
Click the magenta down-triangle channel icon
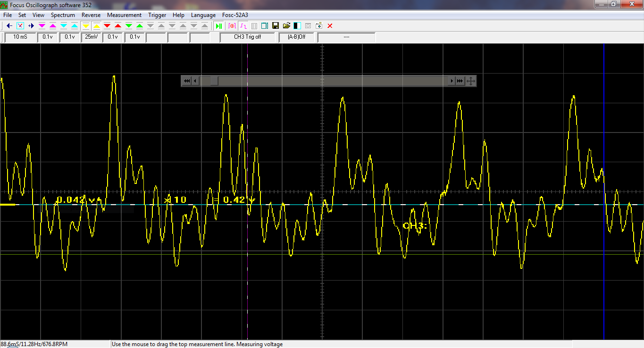click(42, 25)
